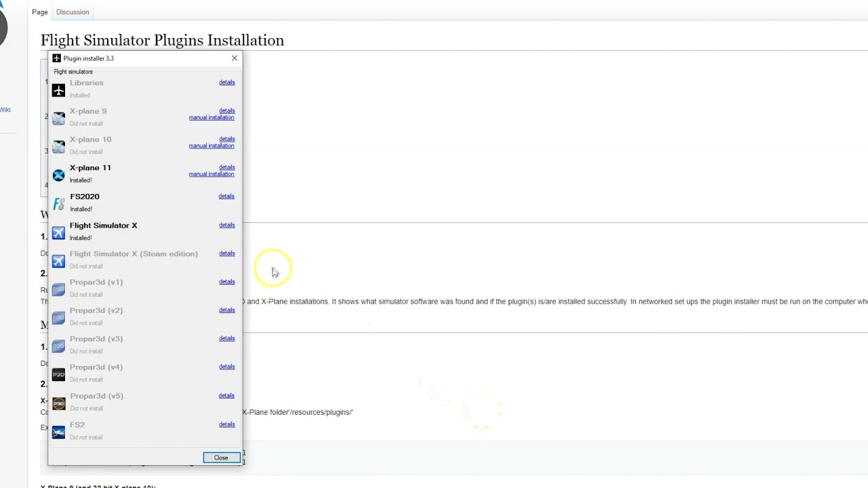Click the FS2020 icon
Image resolution: width=868 pixels, height=488 pixels.
(x=58, y=204)
